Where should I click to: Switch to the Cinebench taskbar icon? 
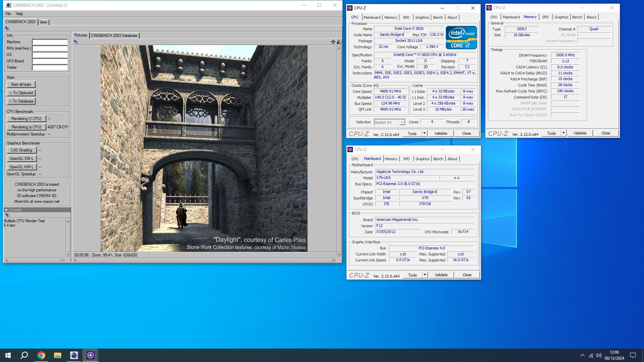click(74, 355)
